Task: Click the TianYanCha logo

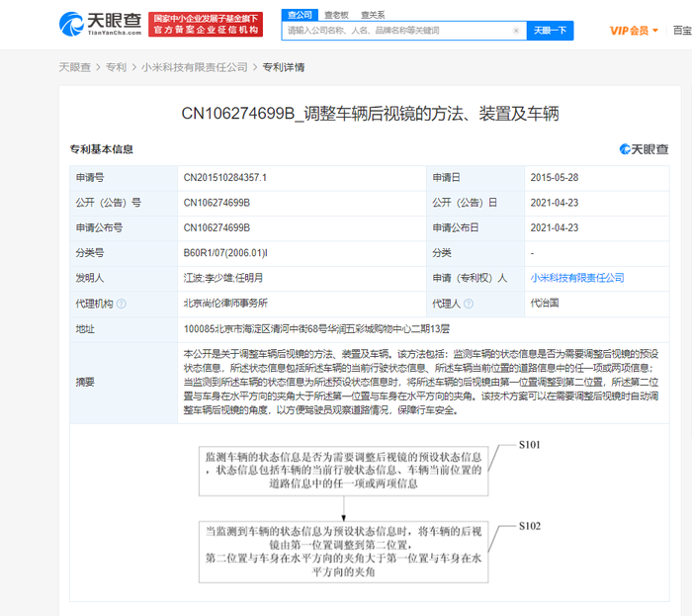Action: 100,24
